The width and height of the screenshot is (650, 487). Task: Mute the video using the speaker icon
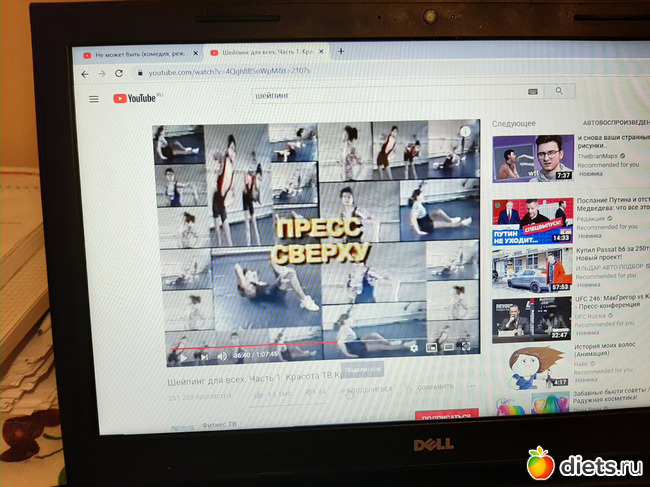click(222, 355)
